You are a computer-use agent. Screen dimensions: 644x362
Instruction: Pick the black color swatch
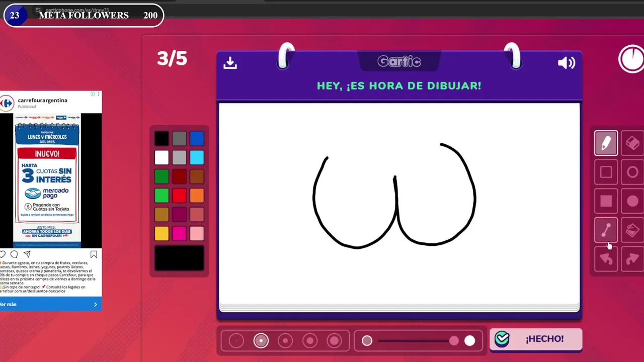pyautogui.click(x=162, y=138)
